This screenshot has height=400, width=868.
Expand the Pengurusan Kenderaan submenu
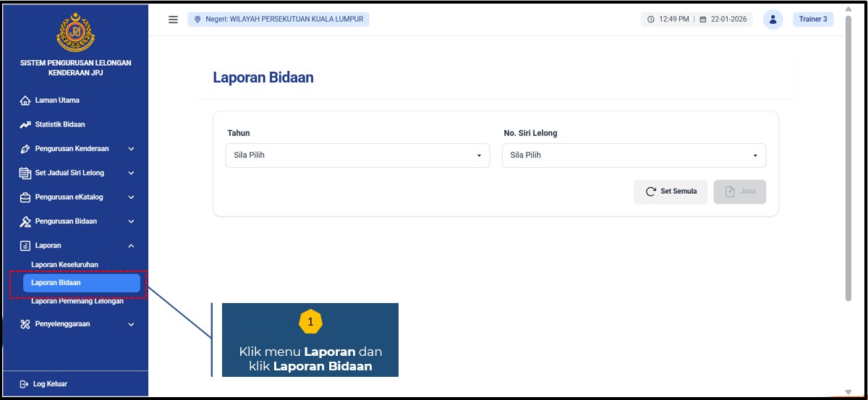pyautogui.click(x=131, y=149)
